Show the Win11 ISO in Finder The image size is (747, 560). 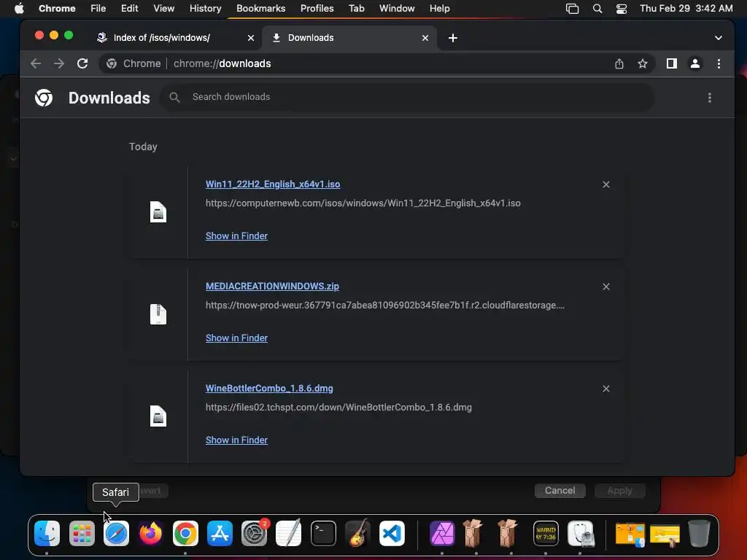(x=236, y=236)
